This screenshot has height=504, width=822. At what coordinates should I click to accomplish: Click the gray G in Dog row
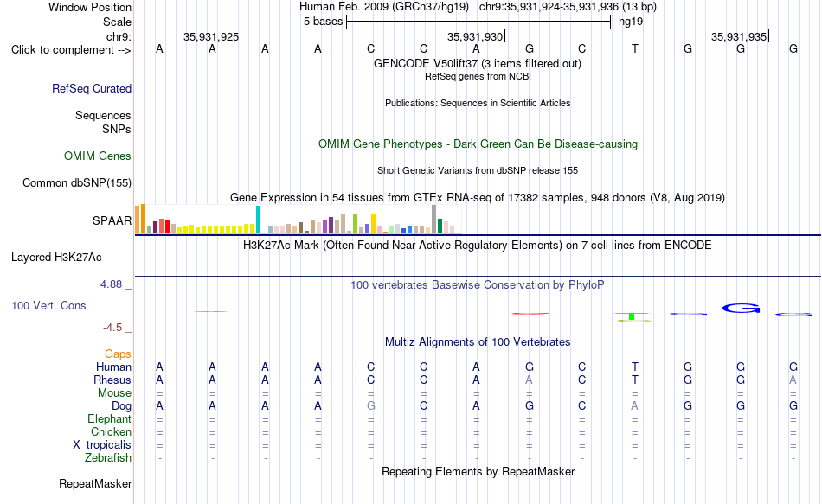(370, 406)
